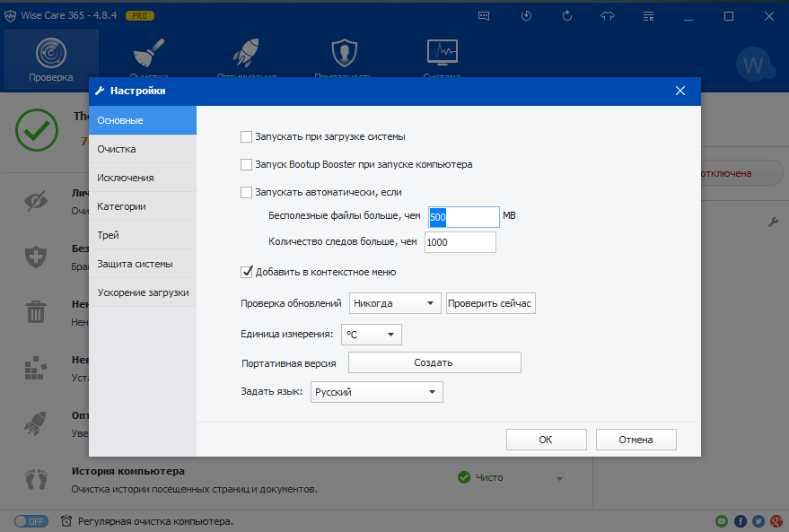The width and height of the screenshot is (789, 532).
Task: Open the feedback message icon in title bar
Action: (x=484, y=16)
